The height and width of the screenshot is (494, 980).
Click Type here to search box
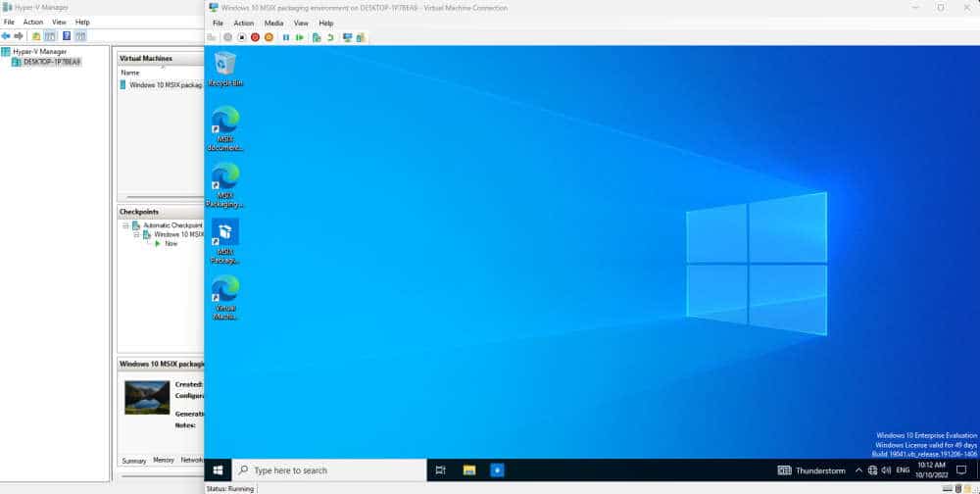click(x=329, y=470)
